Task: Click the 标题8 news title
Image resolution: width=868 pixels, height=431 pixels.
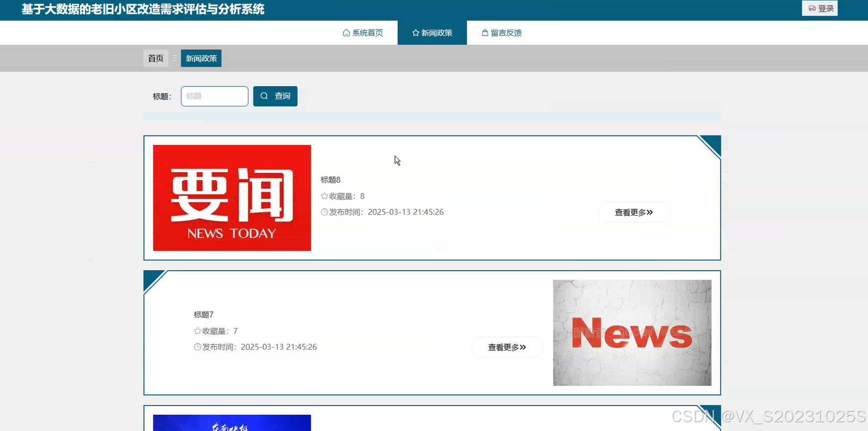Action: tap(330, 180)
